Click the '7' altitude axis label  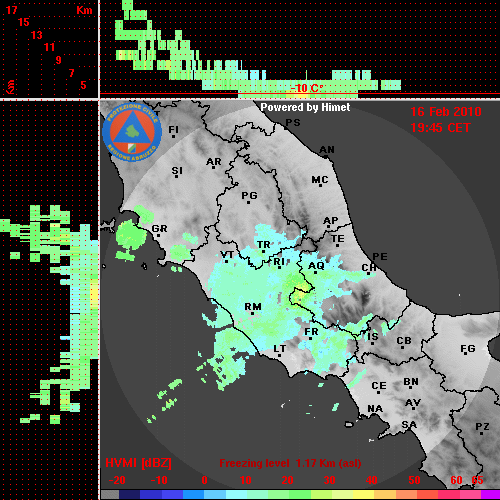click(x=71, y=73)
